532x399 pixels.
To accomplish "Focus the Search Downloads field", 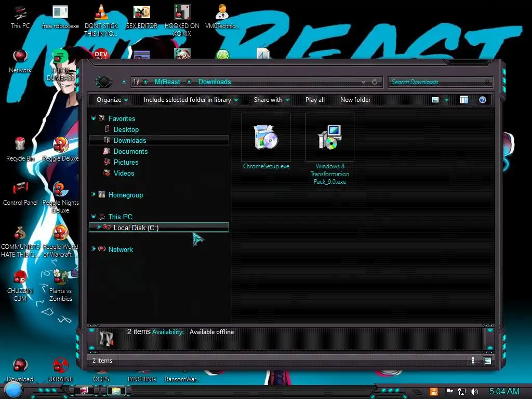I will tap(440, 82).
